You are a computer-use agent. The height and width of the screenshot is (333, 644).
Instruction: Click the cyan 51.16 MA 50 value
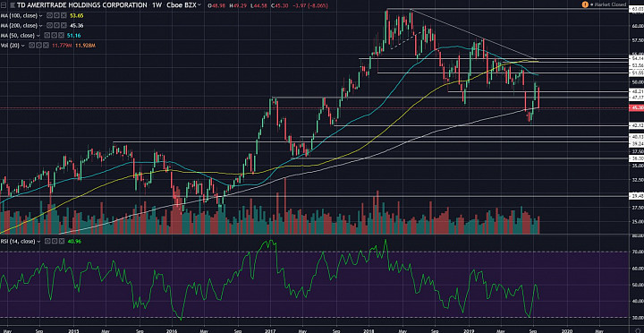pos(74,35)
